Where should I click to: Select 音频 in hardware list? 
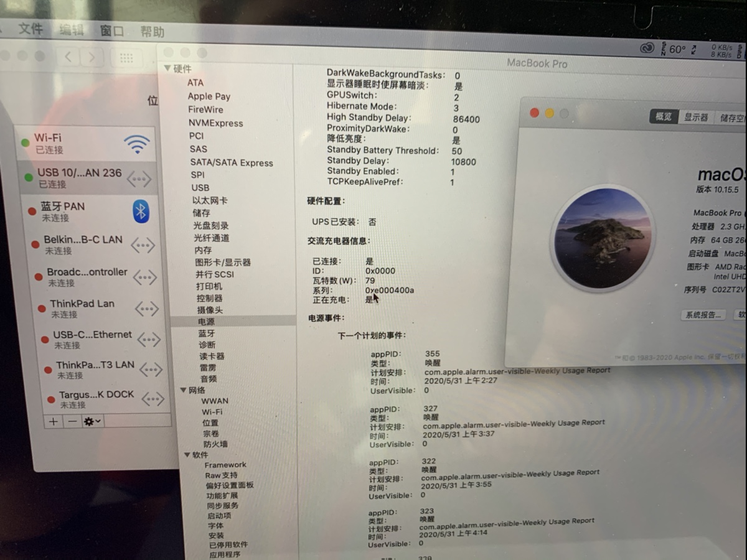tap(209, 378)
